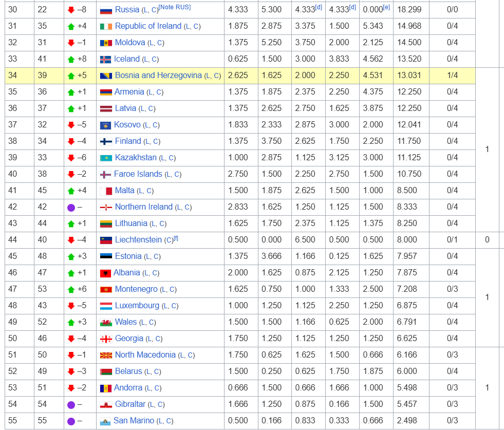This screenshot has height=430, width=504.
Task: Follow the Note RUS superscript reference
Action: [175, 7]
